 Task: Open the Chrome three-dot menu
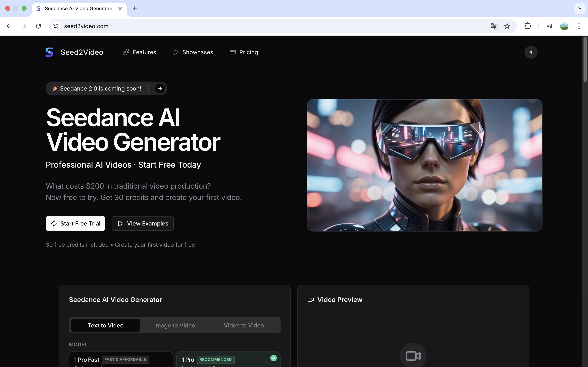point(579,26)
